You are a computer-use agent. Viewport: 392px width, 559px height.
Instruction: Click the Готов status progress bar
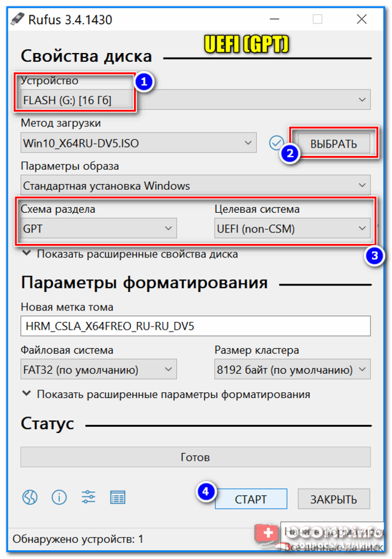(195, 457)
